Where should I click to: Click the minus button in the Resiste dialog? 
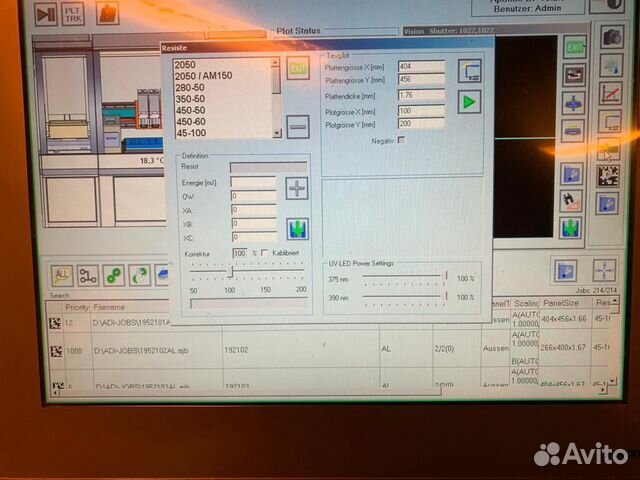298,127
